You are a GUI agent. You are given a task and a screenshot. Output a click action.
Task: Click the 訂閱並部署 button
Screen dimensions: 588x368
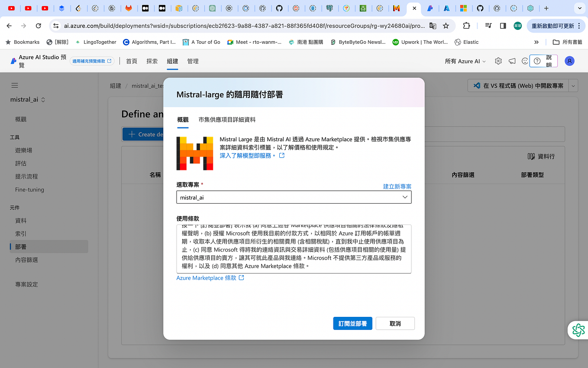(x=352, y=323)
